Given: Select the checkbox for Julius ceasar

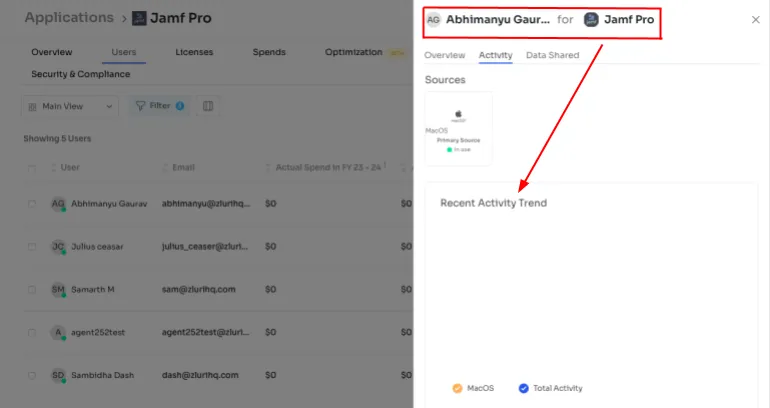Looking at the screenshot, I should 32,246.
